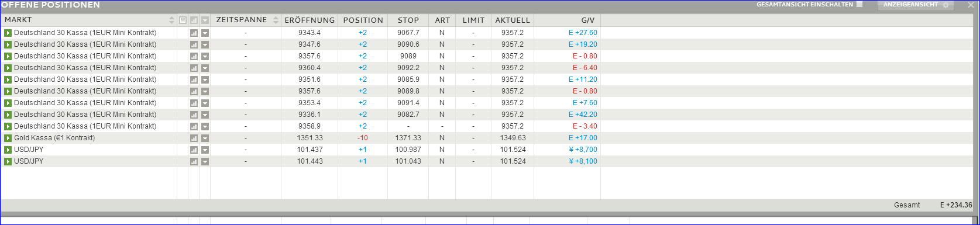The height and width of the screenshot is (225, 980).
Task: Click loss value E - 6.40
Action: (x=585, y=68)
